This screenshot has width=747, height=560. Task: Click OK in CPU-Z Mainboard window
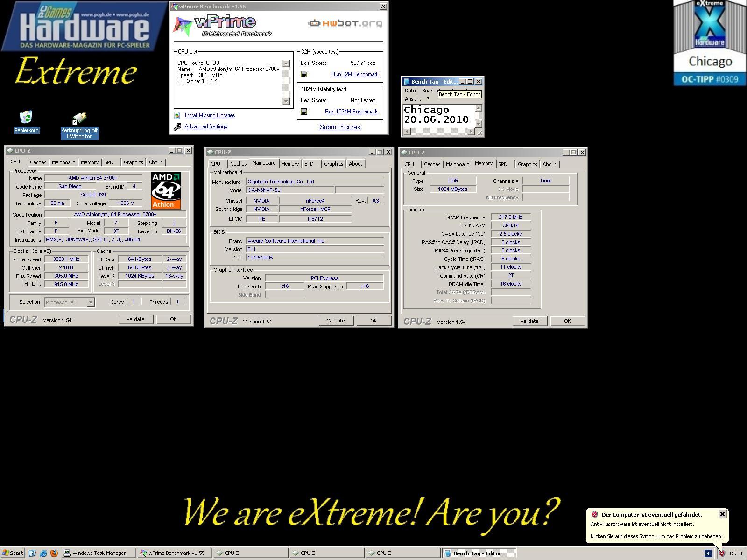[373, 321]
